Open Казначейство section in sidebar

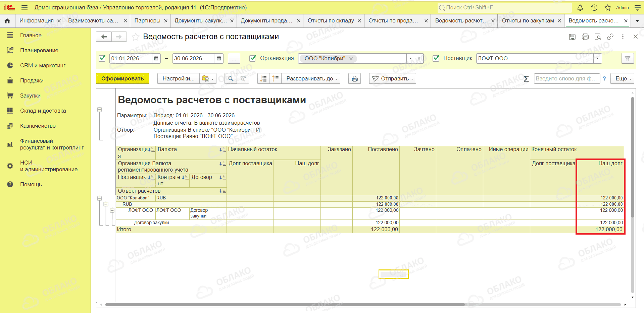(x=38, y=126)
